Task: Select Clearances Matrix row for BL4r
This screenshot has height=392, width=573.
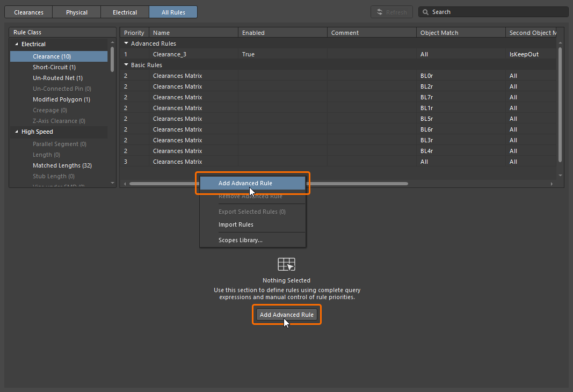Action: point(338,151)
